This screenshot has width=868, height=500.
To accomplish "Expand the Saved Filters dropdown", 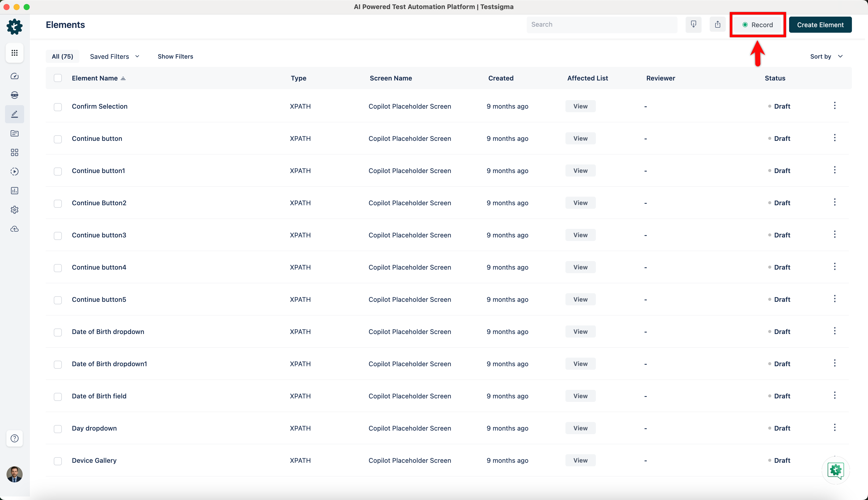I will point(115,56).
